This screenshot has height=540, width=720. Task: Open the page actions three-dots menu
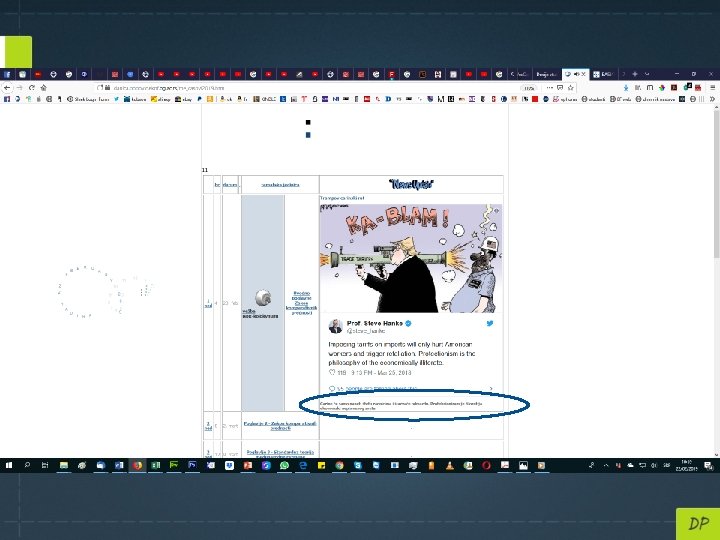(x=549, y=88)
